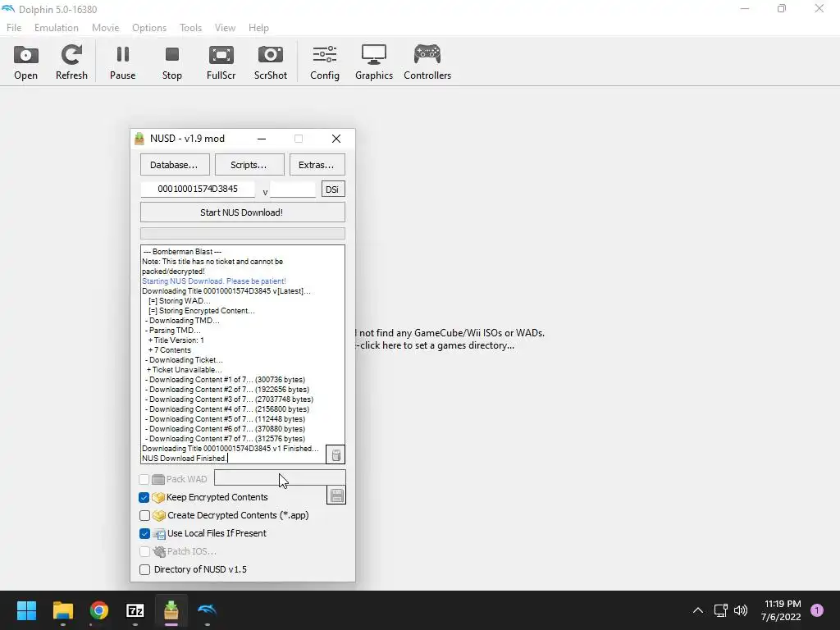Toggle the Keep Encrypted Contents checkbox

click(144, 498)
